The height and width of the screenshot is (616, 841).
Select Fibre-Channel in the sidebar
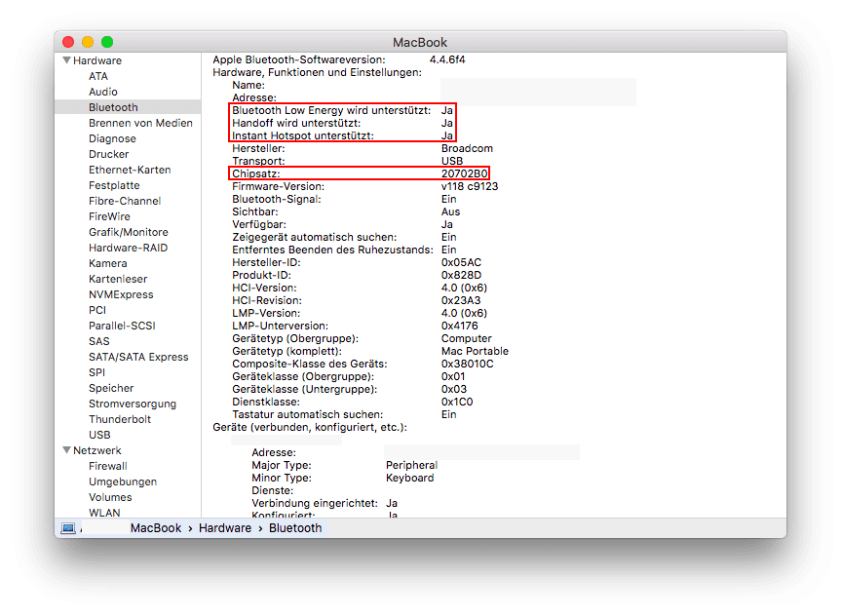point(125,201)
